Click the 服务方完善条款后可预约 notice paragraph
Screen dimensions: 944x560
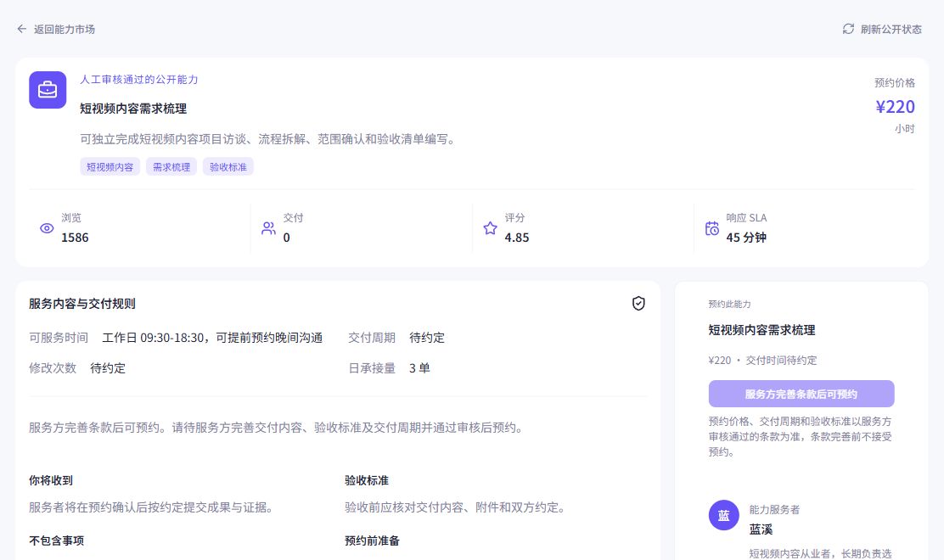tap(278, 428)
